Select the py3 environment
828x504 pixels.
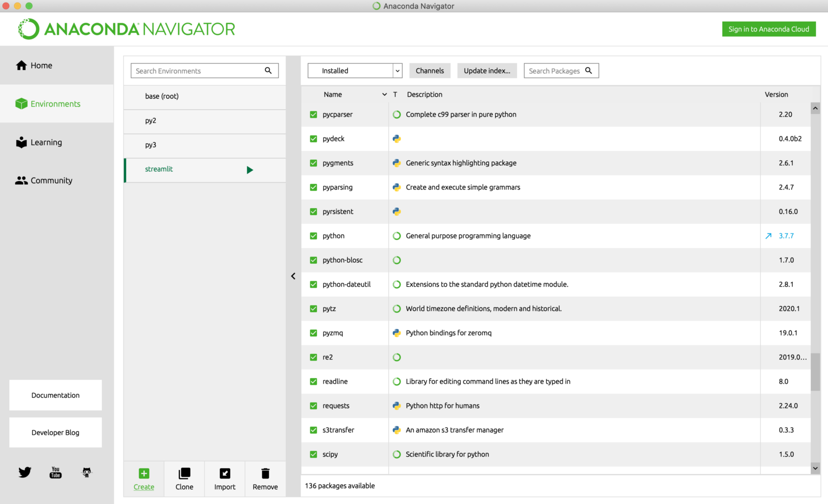pyautogui.click(x=205, y=145)
